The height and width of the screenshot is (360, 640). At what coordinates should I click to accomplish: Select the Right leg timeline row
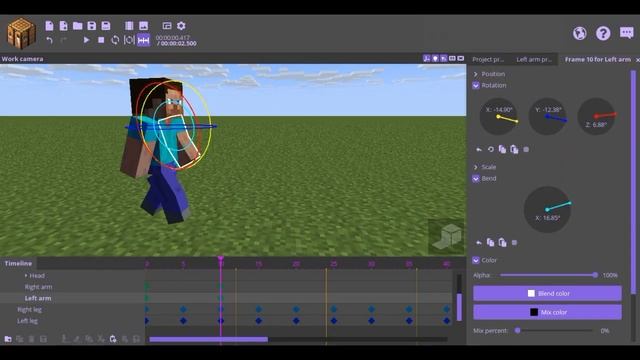tap(72, 310)
